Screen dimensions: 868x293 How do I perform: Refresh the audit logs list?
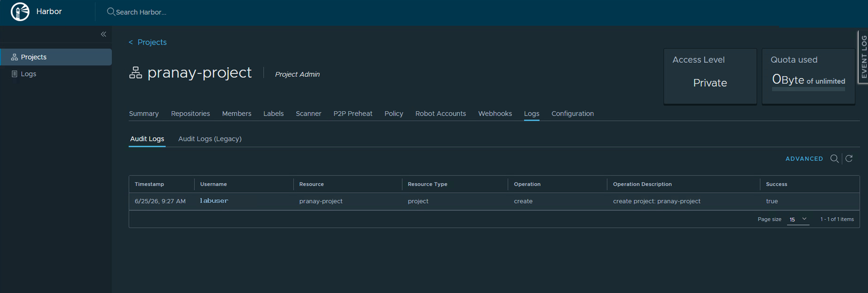849,159
